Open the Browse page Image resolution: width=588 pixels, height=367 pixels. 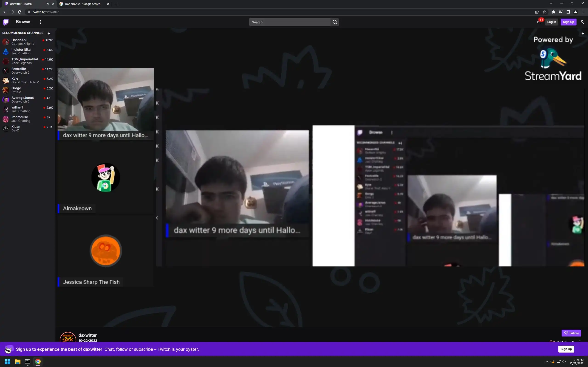click(23, 22)
